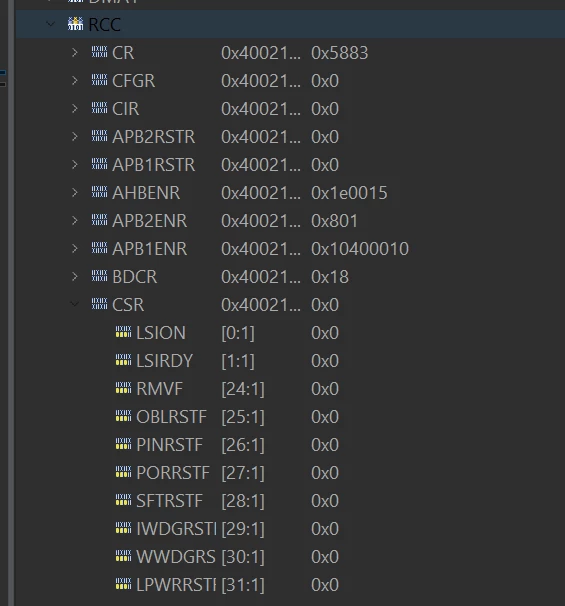Click the LPWRRSTF bitfield icon

click(x=123, y=584)
